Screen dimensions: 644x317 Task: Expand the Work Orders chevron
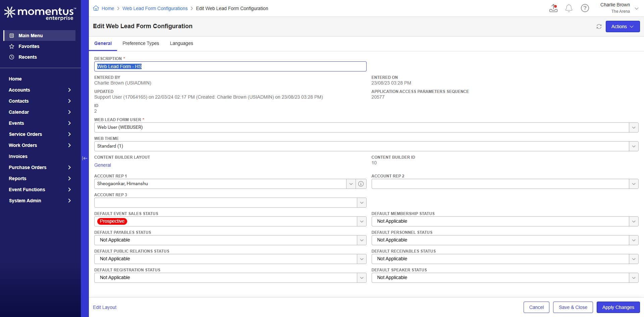pos(69,145)
